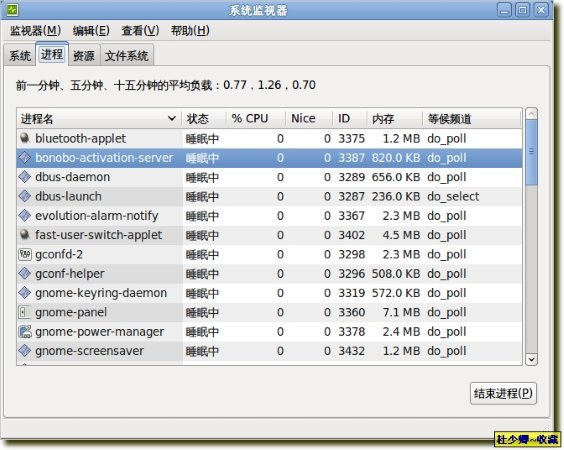Image resolution: width=564 pixels, height=450 pixels.
Task: Sort by the 内存 column header
Action: pyautogui.click(x=394, y=118)
